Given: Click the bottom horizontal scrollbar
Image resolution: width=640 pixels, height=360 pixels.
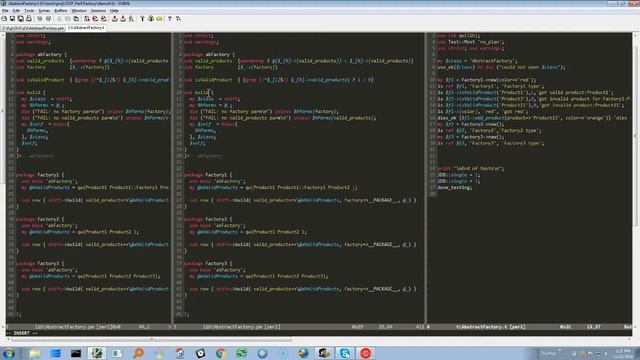Looking at the screenshot, I should point(318,339).
